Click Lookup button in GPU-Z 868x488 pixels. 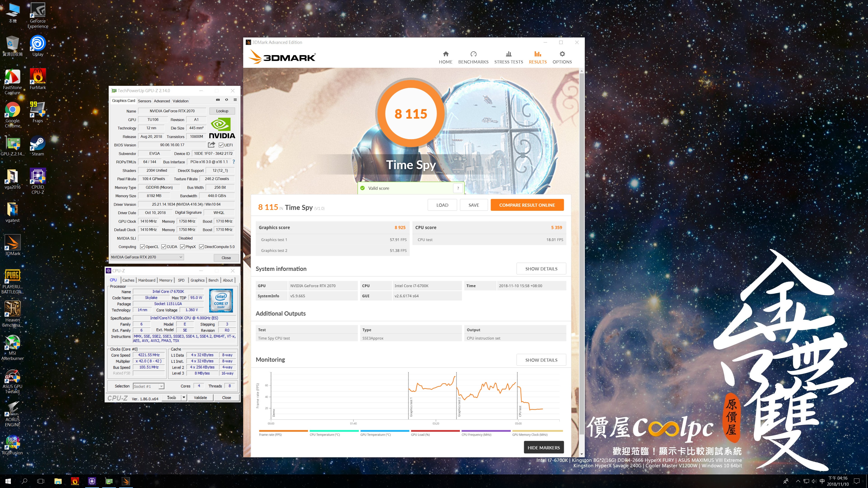click(x=222, y=111)
